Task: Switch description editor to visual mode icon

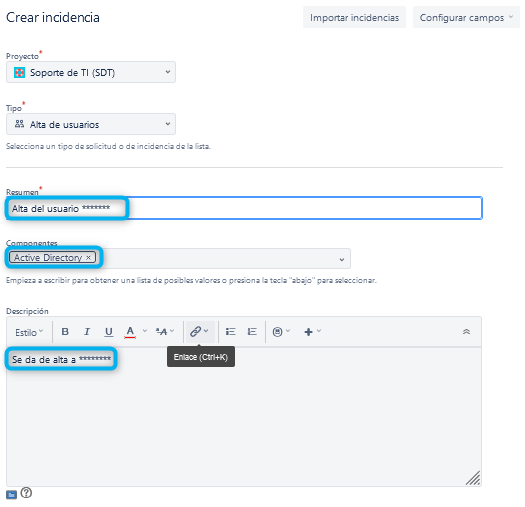Action: (x=11, y=494)
